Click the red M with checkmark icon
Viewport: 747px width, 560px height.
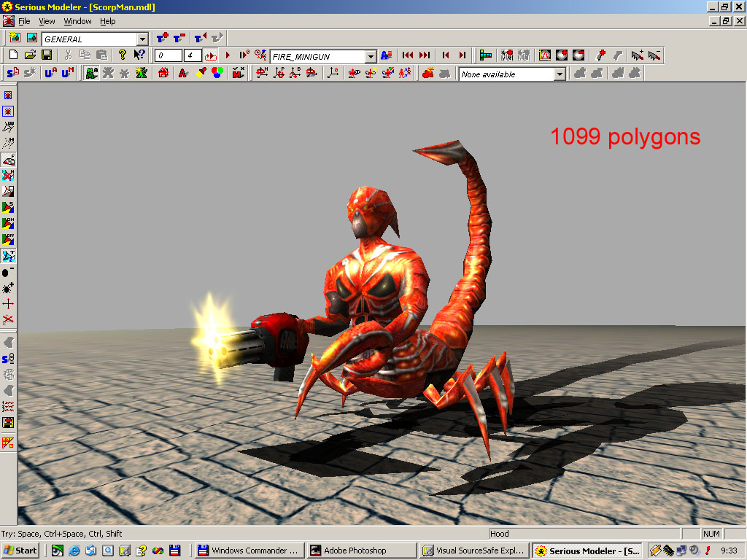(x=238, y=73)
